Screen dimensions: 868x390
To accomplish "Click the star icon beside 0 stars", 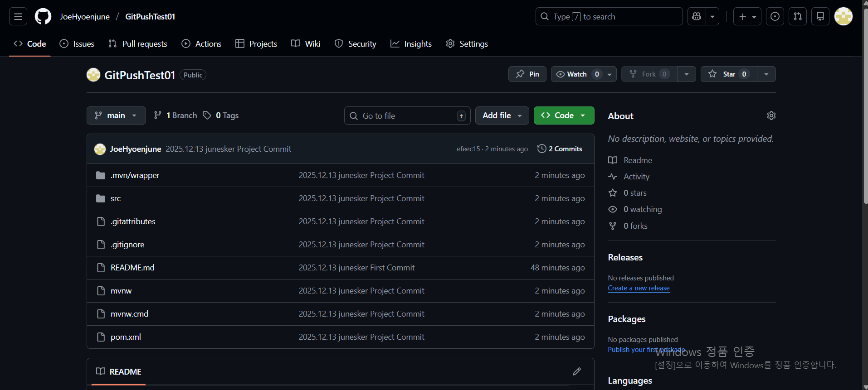I will pyautogui.click(x=613, y=193).
